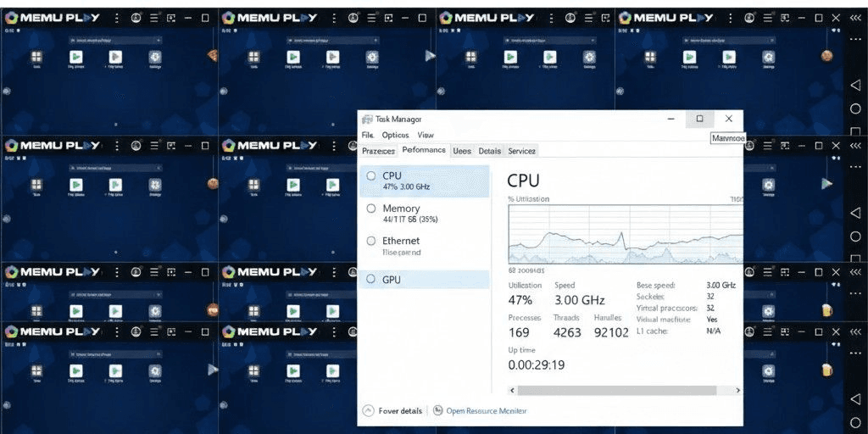Switch to Users tab in Task Manager
This screenshot has height=434, width=868.
(x=462, y=151)
